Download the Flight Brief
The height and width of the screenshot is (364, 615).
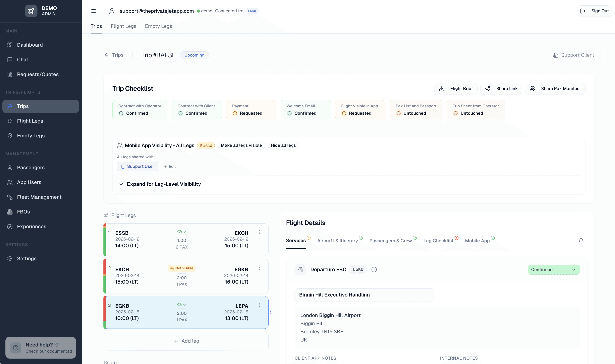pos(456,89)
